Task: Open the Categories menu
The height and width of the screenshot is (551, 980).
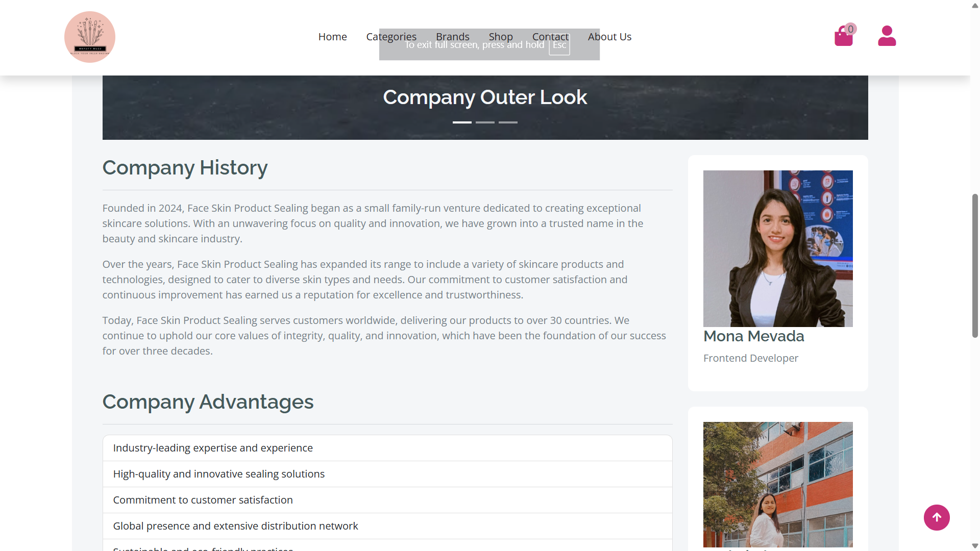Action: [391, 37]
